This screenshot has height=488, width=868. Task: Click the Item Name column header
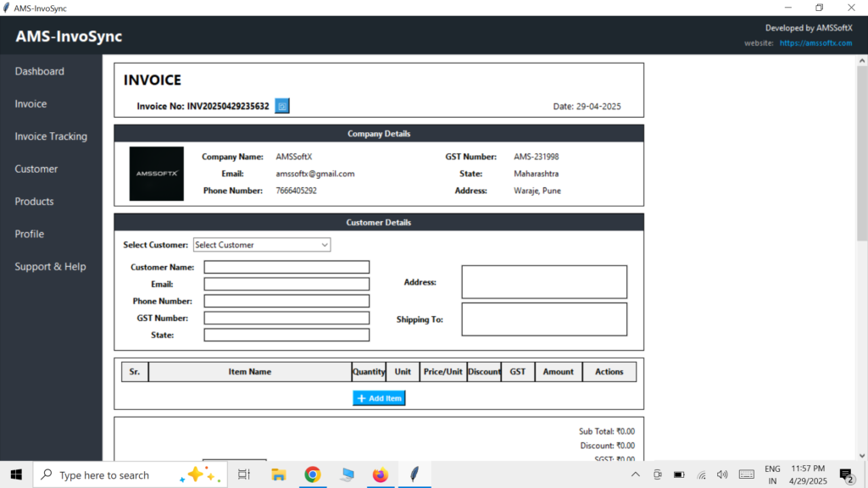(x=250, y=372)
